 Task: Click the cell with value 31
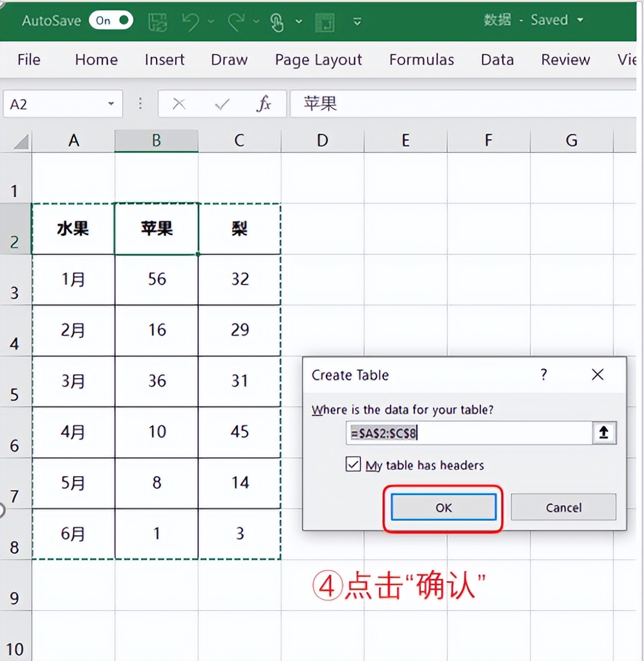[239, 381]
